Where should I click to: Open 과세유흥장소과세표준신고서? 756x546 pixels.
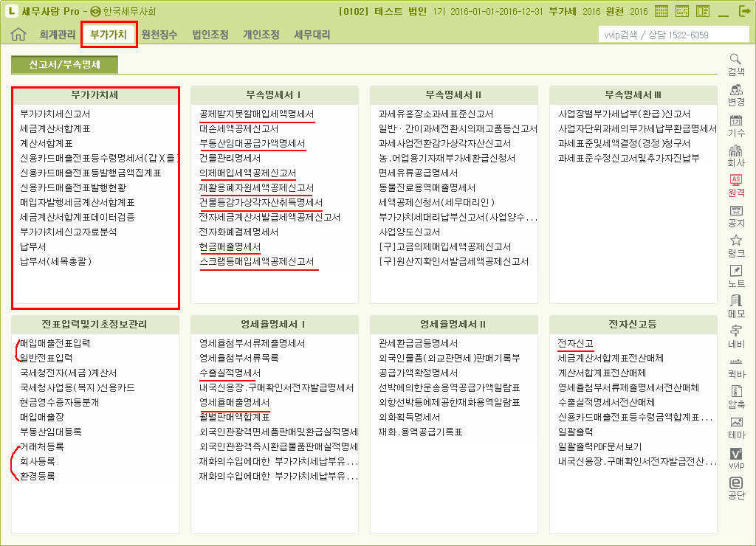(x=436, y=114)
